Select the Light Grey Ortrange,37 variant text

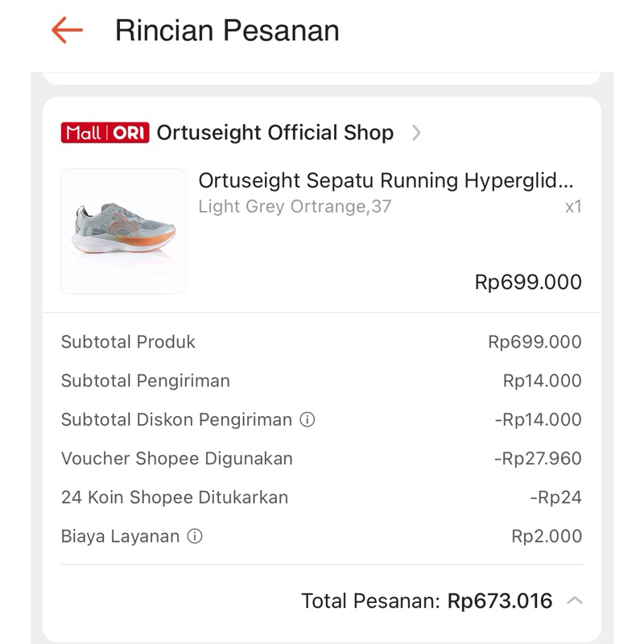(x=295, y=206)
